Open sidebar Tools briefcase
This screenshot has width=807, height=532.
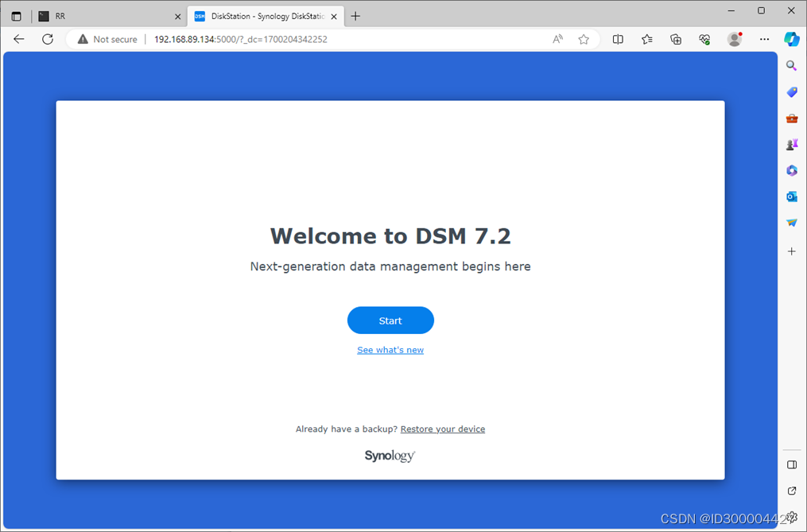pos(792,118)
